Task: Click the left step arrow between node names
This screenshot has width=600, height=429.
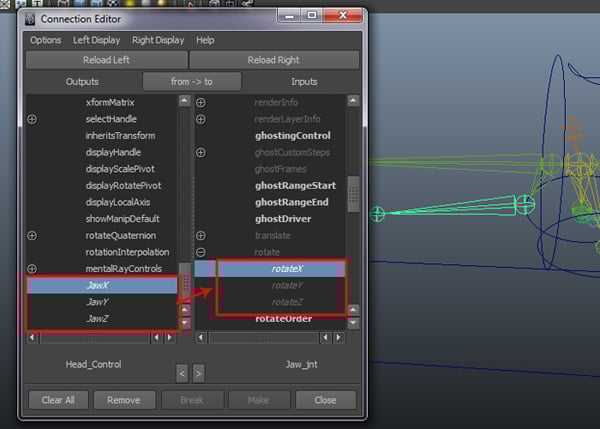Action: (x=181, y=373)
